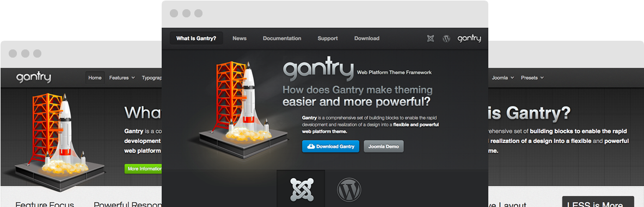Click the Web Platform Theme Framework tagline
This screenshot has width=644, height=207.
click(x=394, y=72)
